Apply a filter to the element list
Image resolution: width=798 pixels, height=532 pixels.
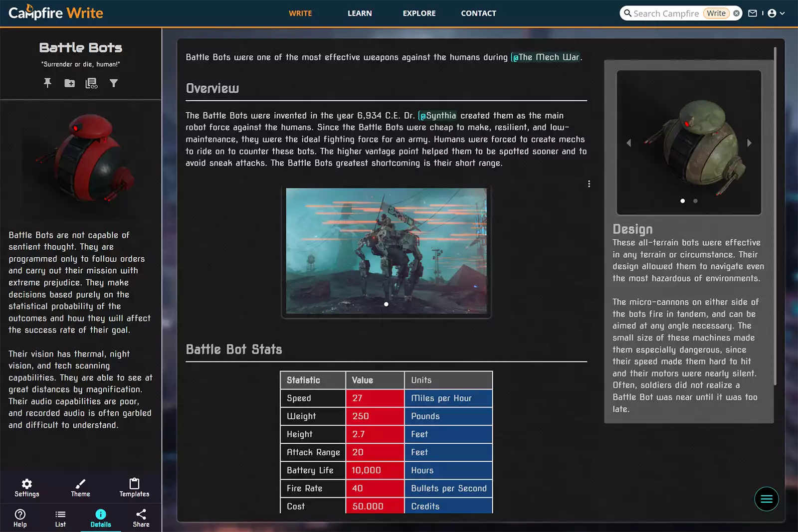(114, 83)
